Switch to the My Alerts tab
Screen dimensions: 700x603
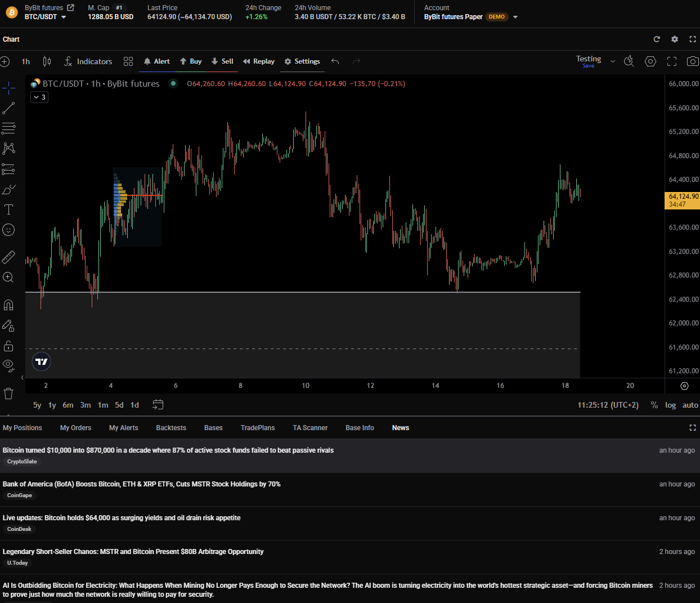tap(124, 428)
